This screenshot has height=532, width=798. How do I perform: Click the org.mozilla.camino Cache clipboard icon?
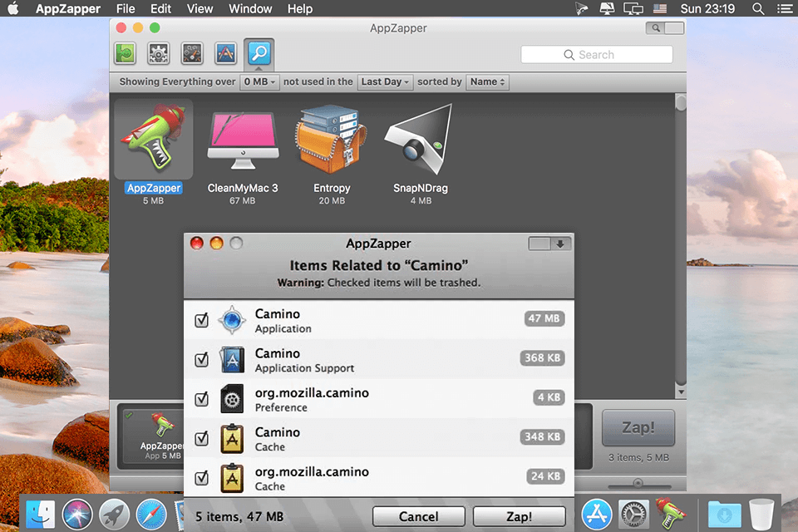click(232, 478)
